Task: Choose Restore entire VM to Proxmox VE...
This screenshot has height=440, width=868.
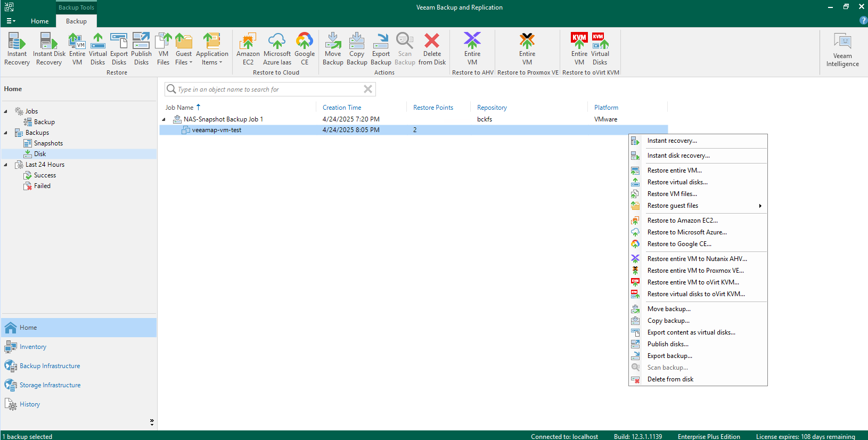Action: (x=698, y=271)
